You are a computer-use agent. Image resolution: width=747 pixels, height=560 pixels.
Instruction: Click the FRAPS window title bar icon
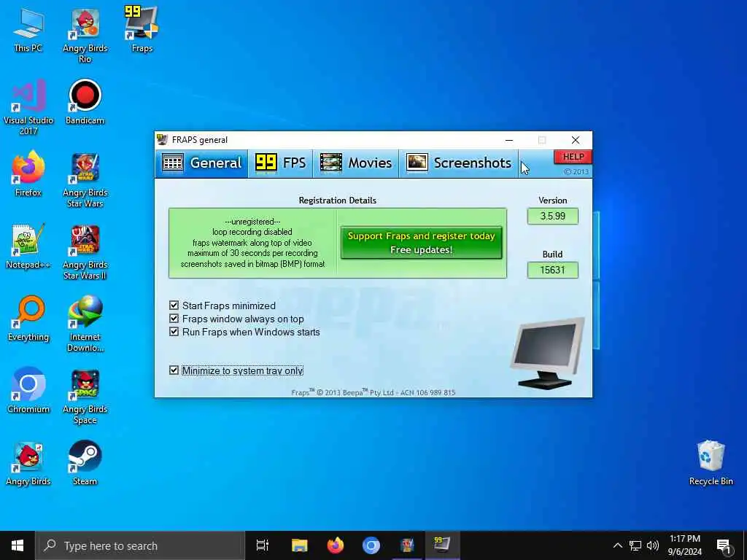point(163,139)
